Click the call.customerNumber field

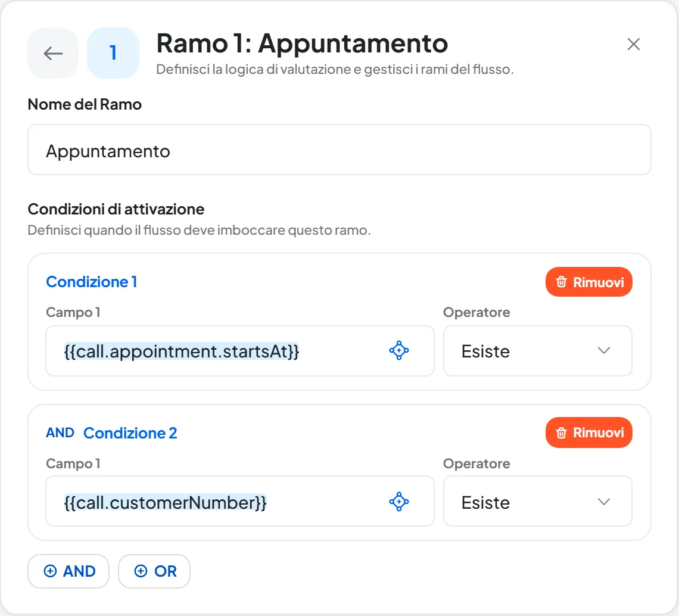coord(240,502)
